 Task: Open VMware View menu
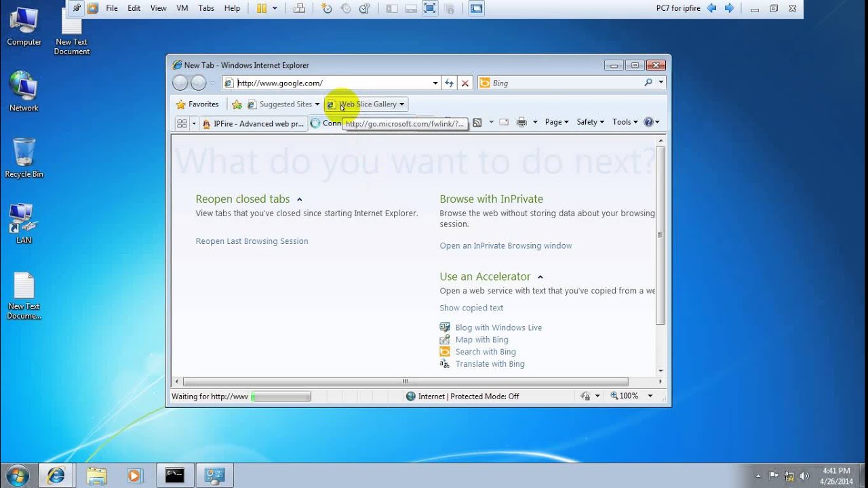pos(158,8)
